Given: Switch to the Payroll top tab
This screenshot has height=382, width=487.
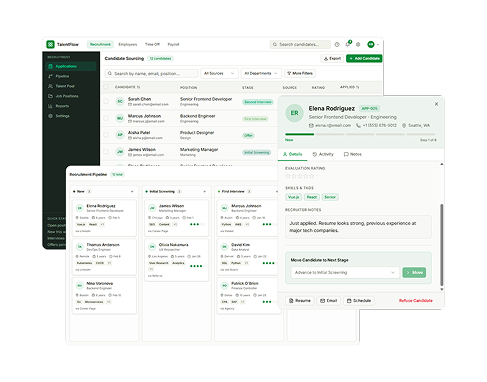Looking at the screenshot, I should (173, 44).
